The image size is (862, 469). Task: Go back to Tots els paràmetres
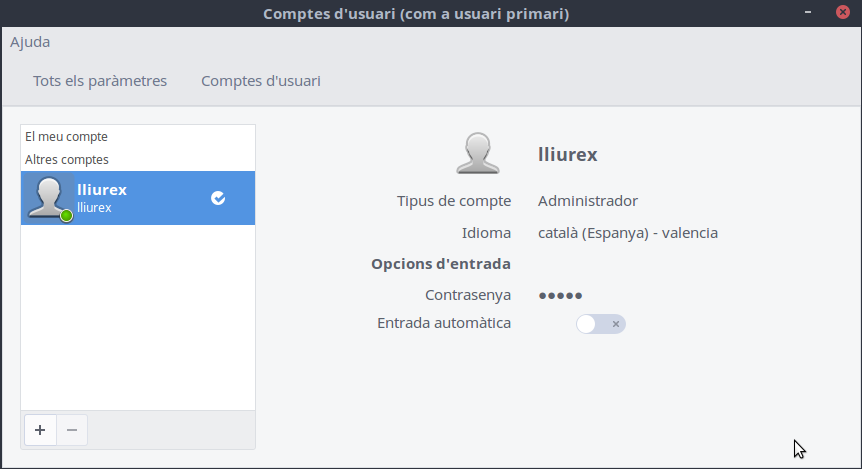(100, 81)
